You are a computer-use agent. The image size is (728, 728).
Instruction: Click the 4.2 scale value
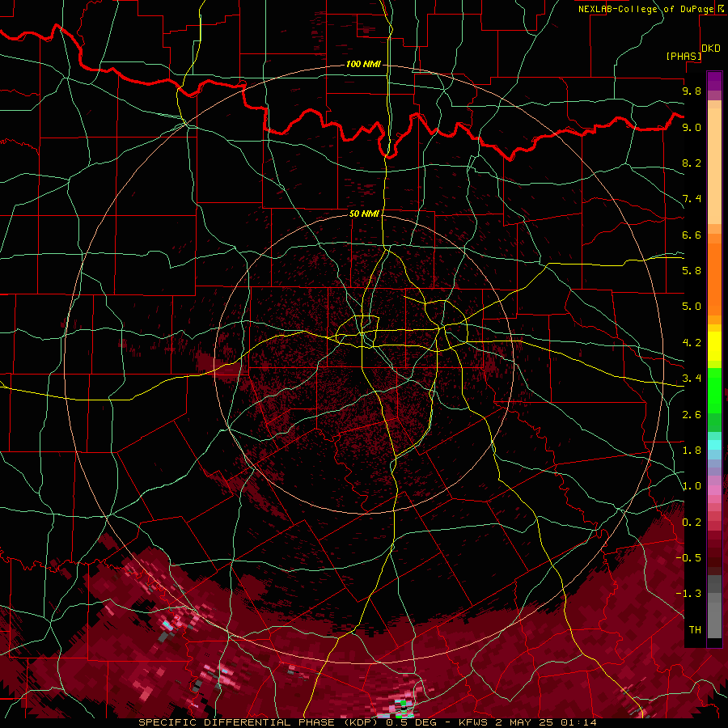point(692,343)
